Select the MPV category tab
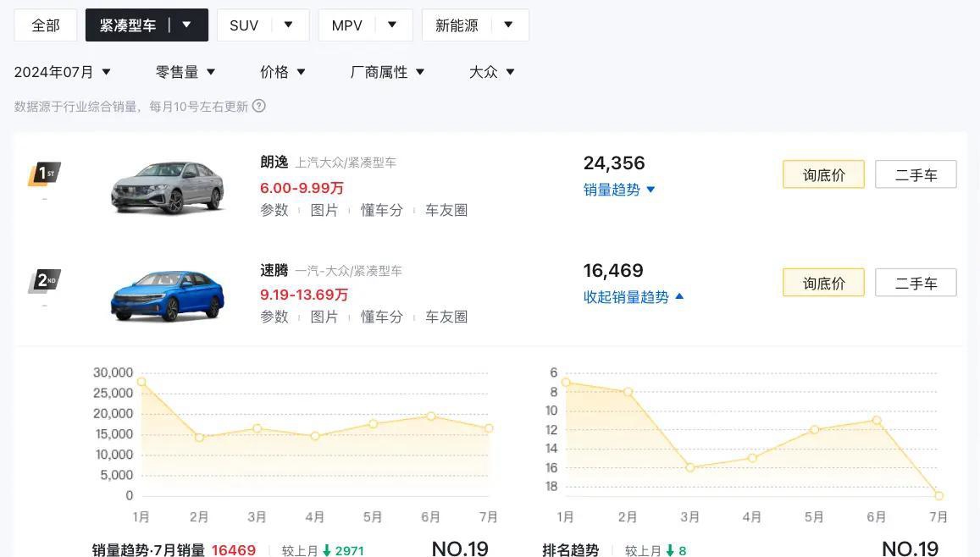Screen dimensions: 980x557 click(347, 25)
